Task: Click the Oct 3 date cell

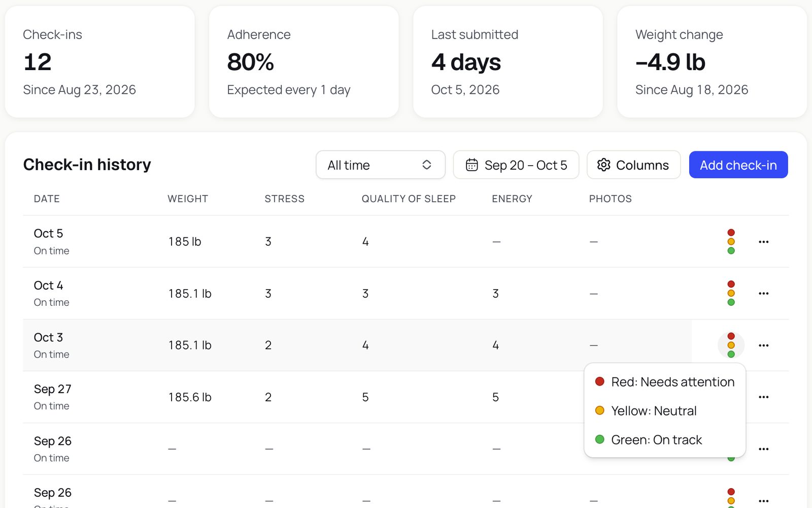Action: 51,345
